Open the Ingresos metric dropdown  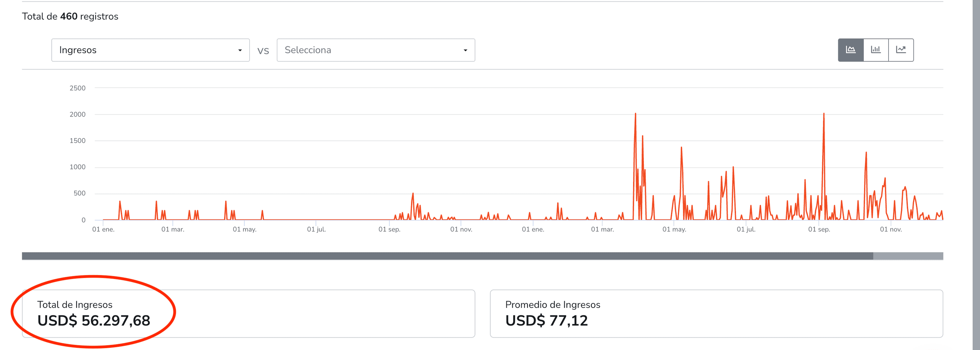pyautogui.click(x=150, y=50)
